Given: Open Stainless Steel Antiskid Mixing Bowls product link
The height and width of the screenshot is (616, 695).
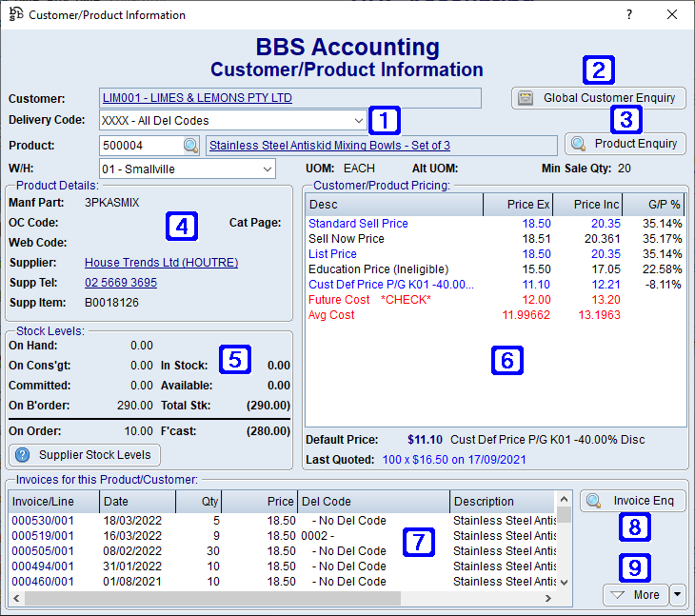Looking at the screenshot, I should click(329, 146).
